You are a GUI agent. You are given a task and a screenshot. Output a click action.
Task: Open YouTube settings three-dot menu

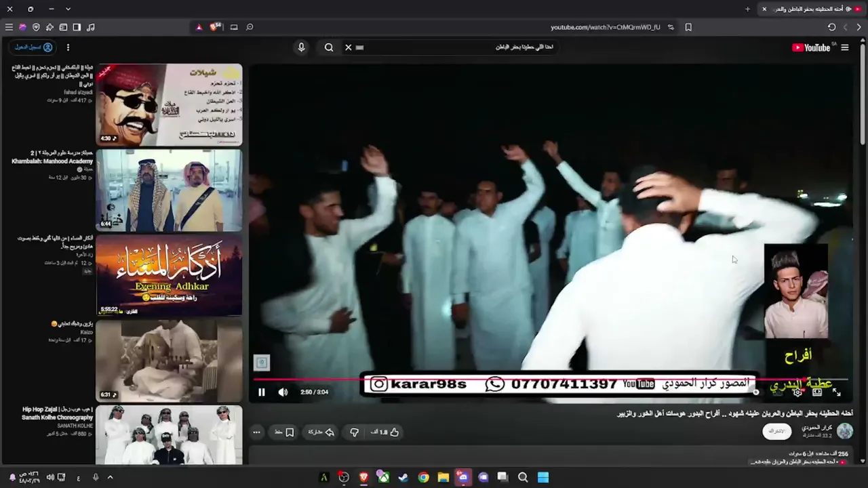(x=68, y=47)
